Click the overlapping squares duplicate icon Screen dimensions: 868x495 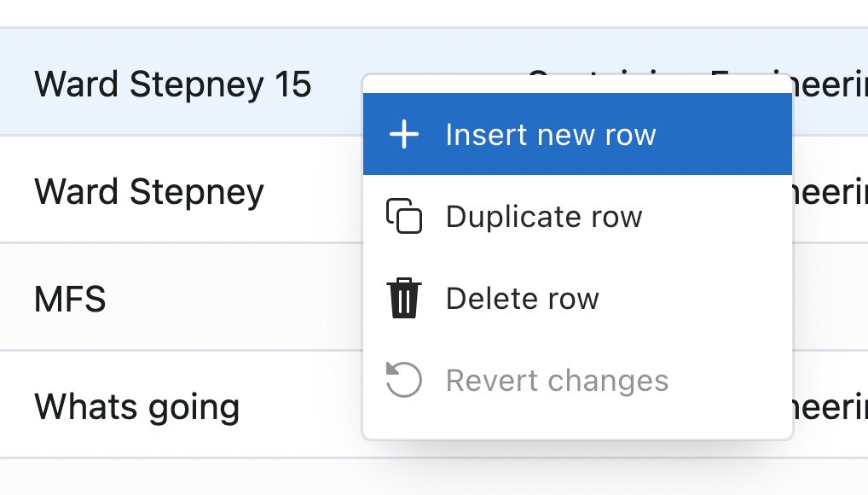click(404, 216)
